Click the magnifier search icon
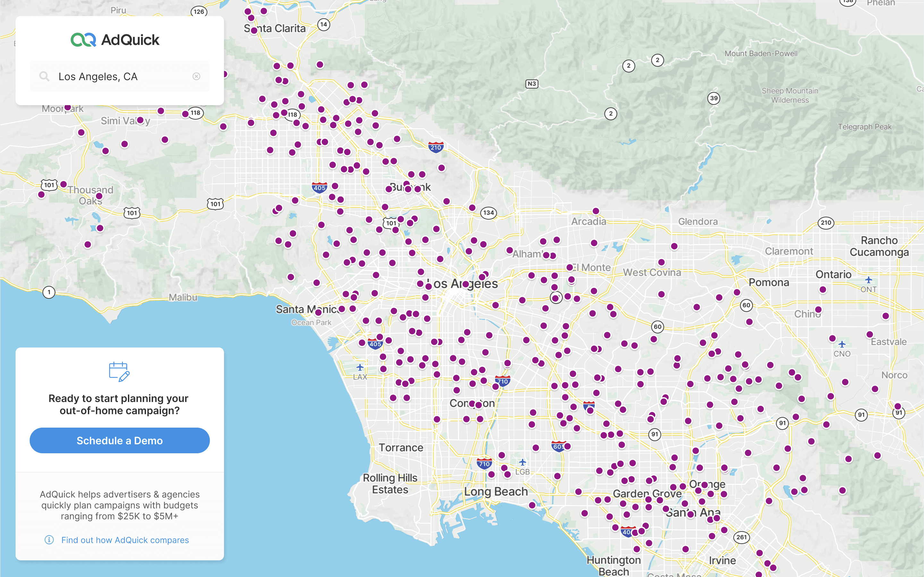The height and width of the screenshot is (577, 924). 44,76
